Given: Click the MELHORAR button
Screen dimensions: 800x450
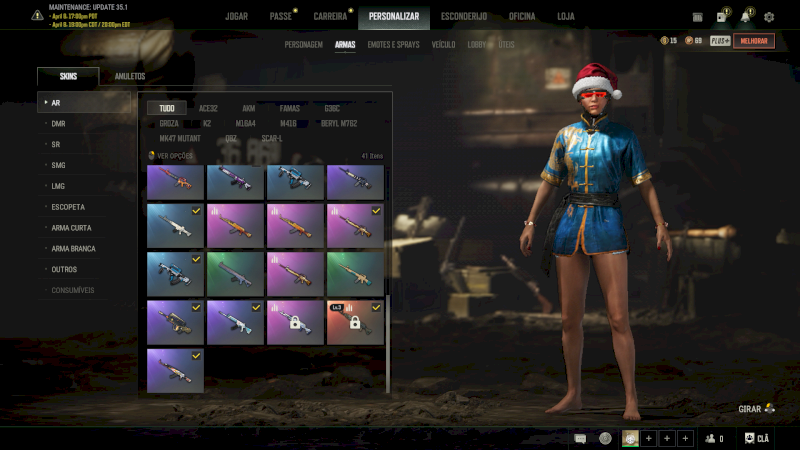Looking at the screenshot, I should tap(754, 41).
